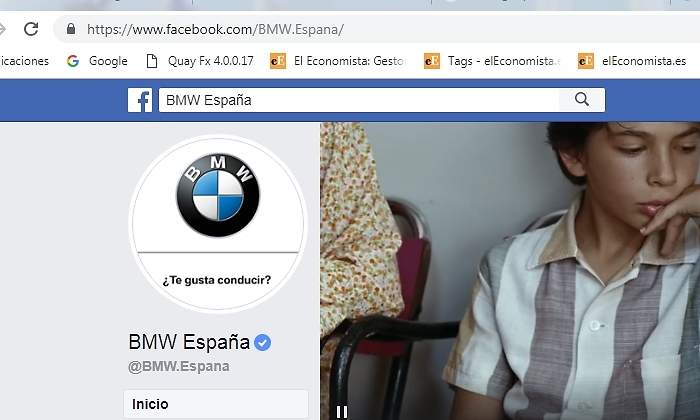Viewport: 700px width, 420px height.
Task: Select the Inicio tab in sidebar
Action: pos(216,404)
